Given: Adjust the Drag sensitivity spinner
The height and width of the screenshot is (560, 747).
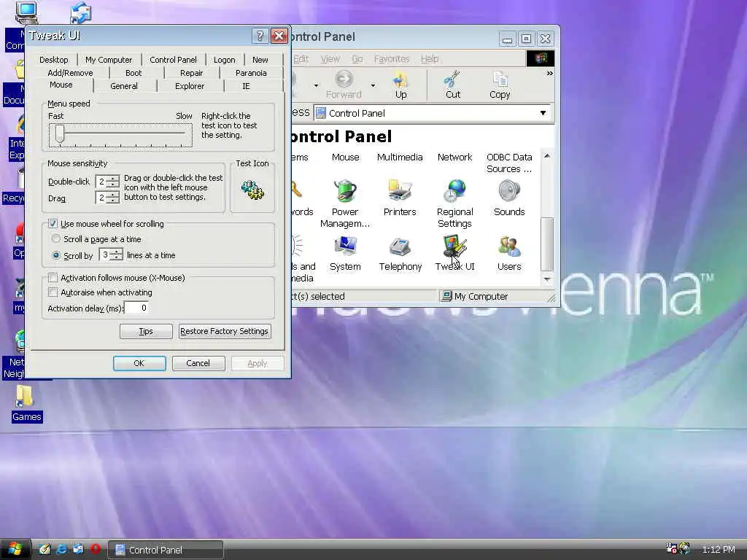Looking at the screenshot, I should [x=113, y=198].
